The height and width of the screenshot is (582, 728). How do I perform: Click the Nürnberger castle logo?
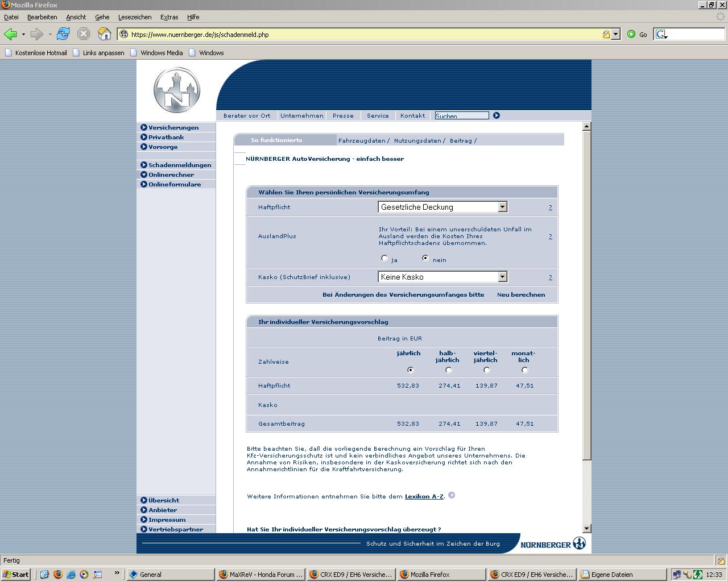(x=177, y=90)
